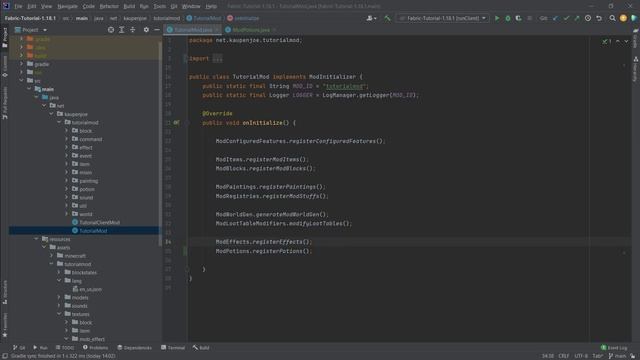
Task: Open the user account icon dropdown
Action: (x=371, y=18)
